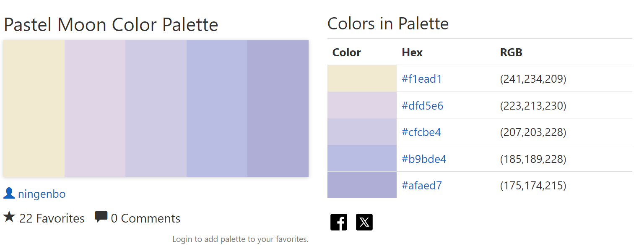Open the #b9bde4 hex link

coord(424,159)
